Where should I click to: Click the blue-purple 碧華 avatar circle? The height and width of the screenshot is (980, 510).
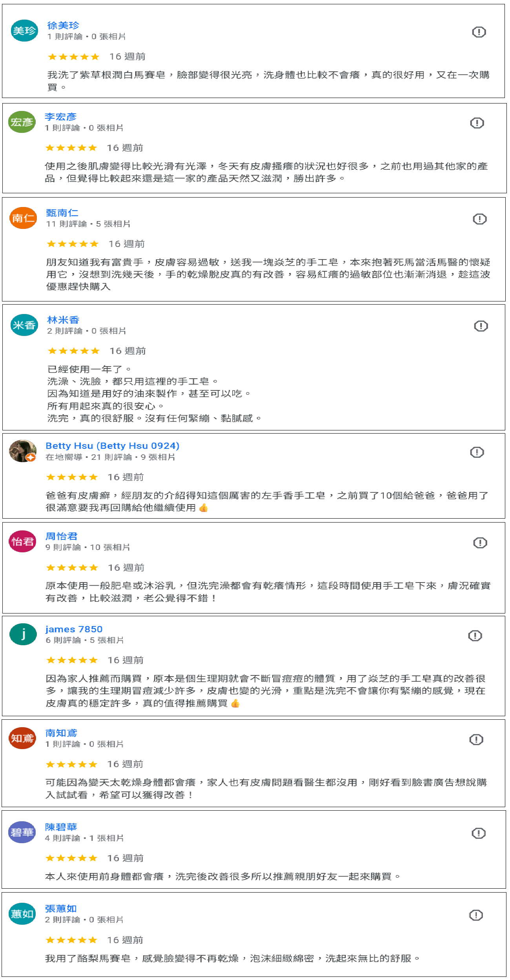click(22, 832)
